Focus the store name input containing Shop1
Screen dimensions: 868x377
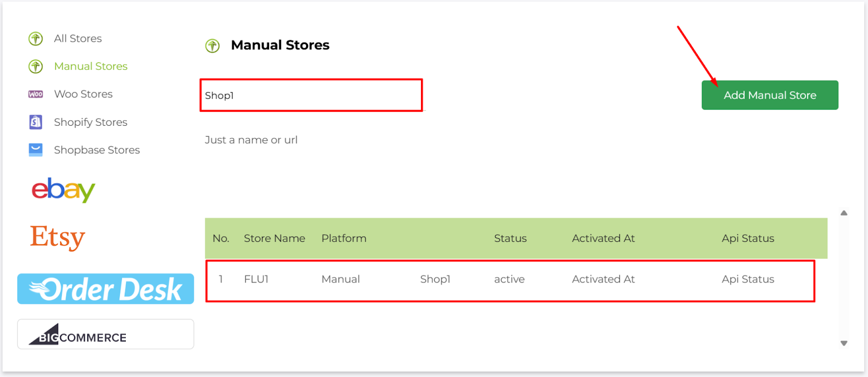[311, 95]
